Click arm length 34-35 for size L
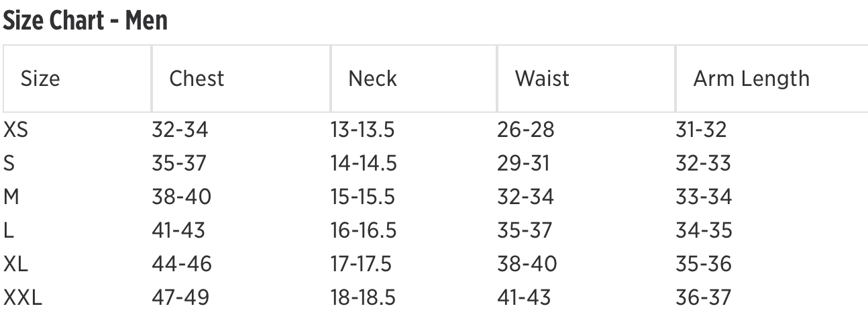This screenshot has width=868, height=329. pyautogui.click(x=704, y=230)
